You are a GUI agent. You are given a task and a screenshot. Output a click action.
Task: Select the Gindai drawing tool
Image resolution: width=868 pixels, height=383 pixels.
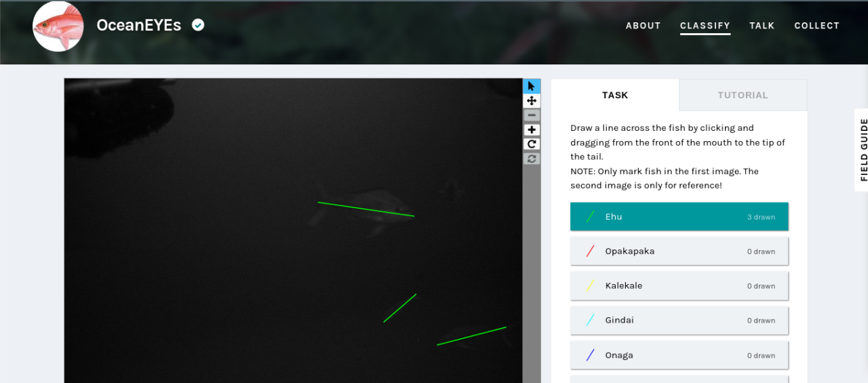(679, 321)
